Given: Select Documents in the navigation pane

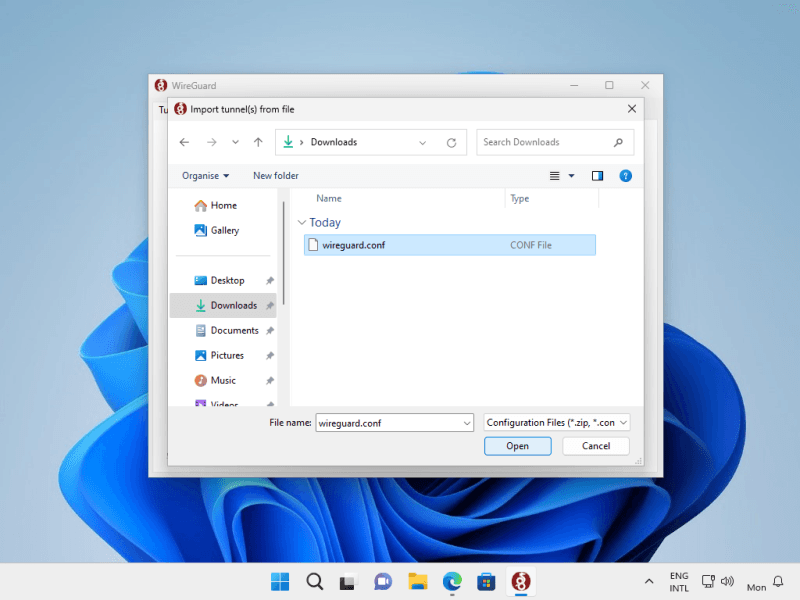Looking at the screenshot, I should [234, 330].
